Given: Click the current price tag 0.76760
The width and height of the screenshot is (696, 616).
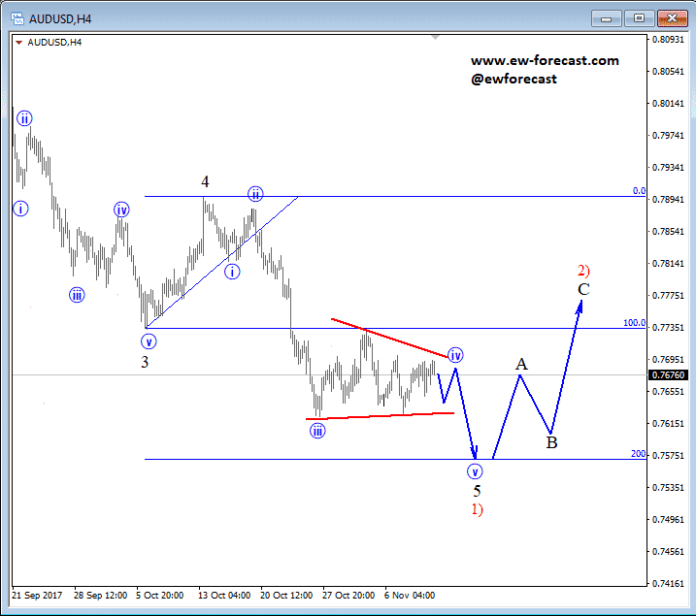Looking at the screenshot, I should (669, 375).
